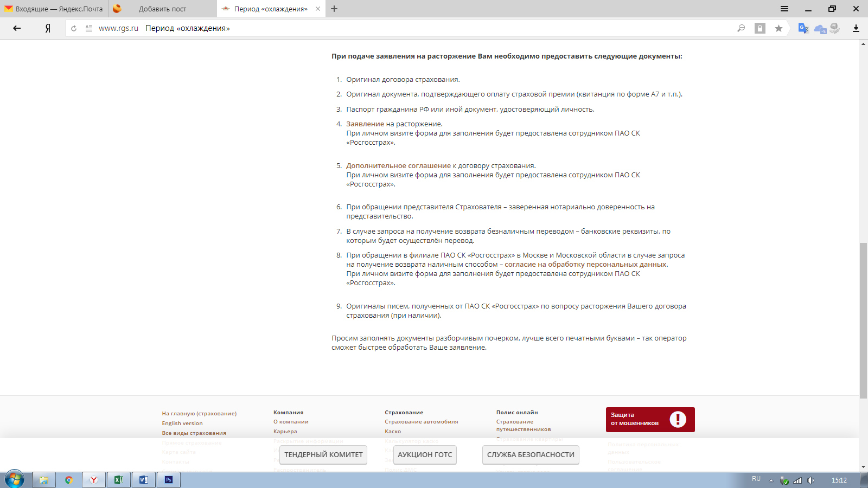Switch to the Добавить пост tab
The image size is (868, 488).
pos(163,9)
